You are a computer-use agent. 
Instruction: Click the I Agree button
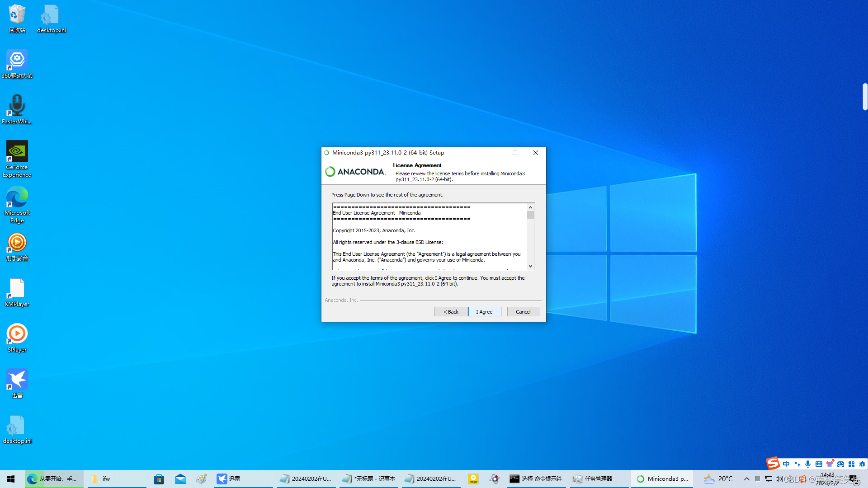click(485, 312)
